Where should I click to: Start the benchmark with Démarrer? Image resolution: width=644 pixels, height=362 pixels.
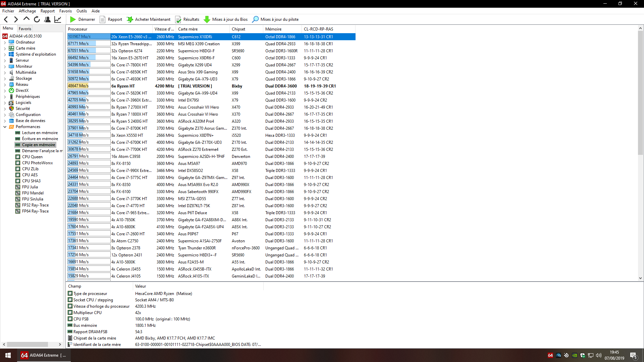coord(83,19)
